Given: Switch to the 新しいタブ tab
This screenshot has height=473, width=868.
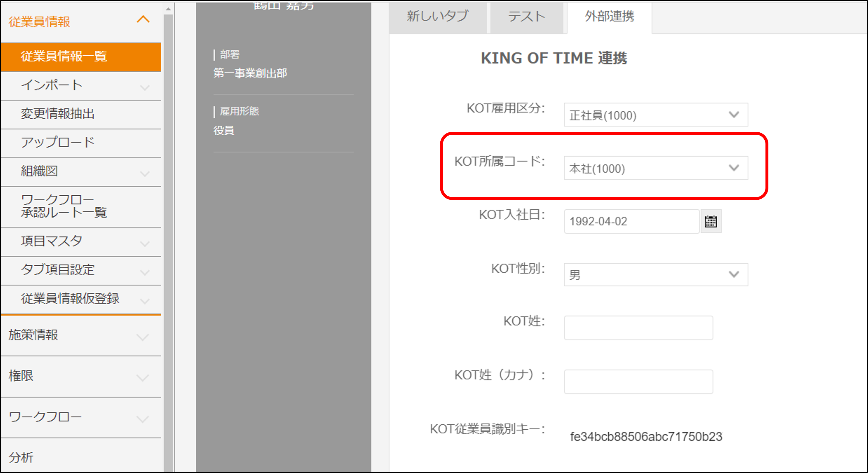Looking at the screenshot, I should click(x=437, y=16).
